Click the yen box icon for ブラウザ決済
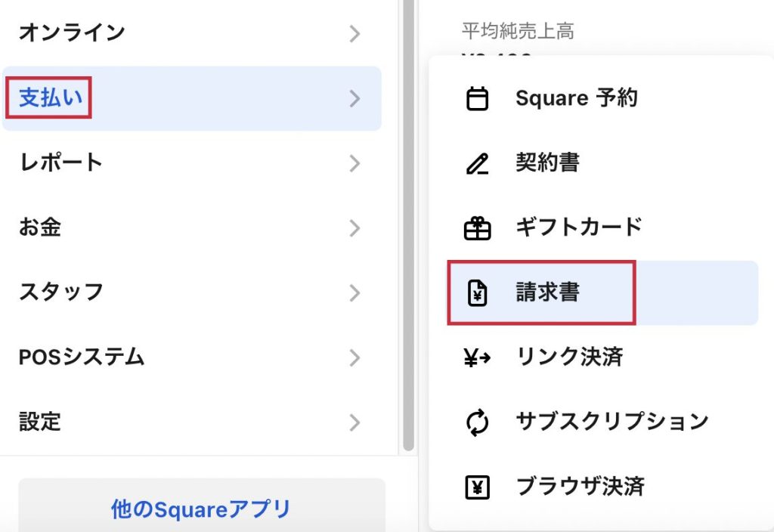The image size is (774, 532). tap(477, 487)
